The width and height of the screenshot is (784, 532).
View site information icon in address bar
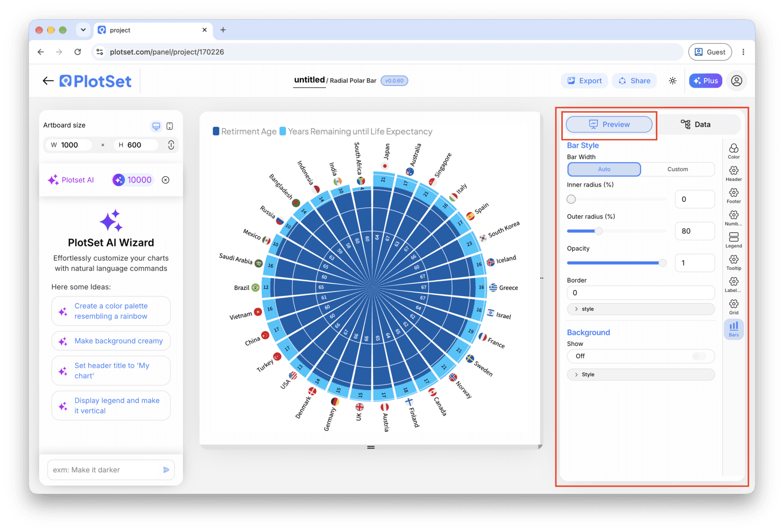click(x=100, y=52)
